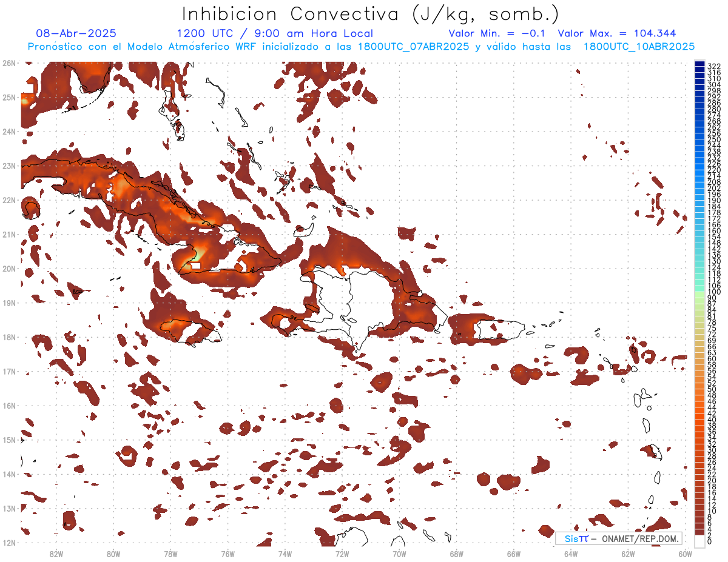
Task: Click the "24N" latitude label
Action: click(x=9, y=132)
